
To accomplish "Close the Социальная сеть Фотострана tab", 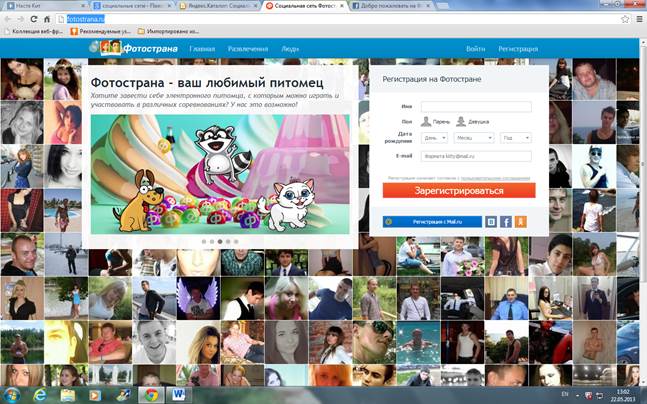I will click(342, 6).
